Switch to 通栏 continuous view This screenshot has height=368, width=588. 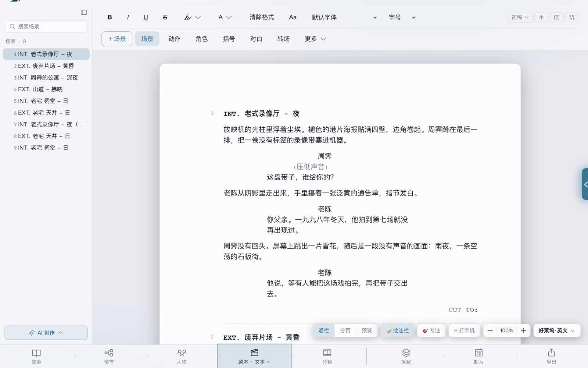(324, 330)
